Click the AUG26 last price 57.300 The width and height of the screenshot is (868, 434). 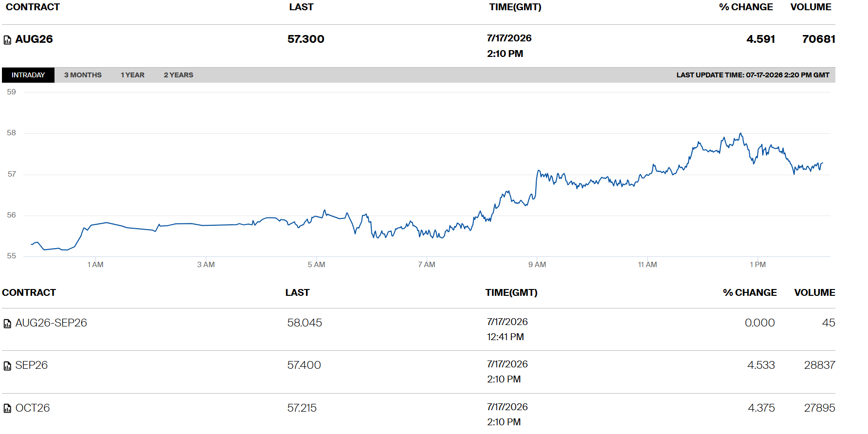(x=306, y=39)
